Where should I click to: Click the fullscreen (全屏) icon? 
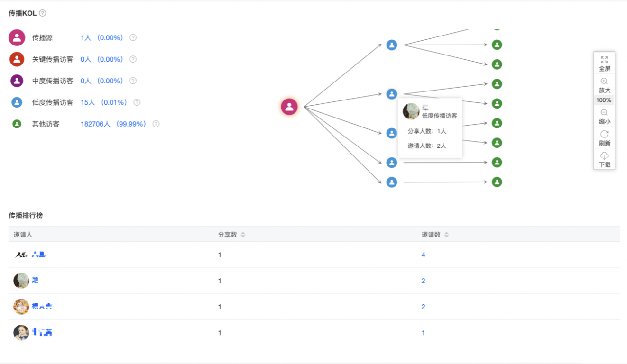(x=604, y=60)
